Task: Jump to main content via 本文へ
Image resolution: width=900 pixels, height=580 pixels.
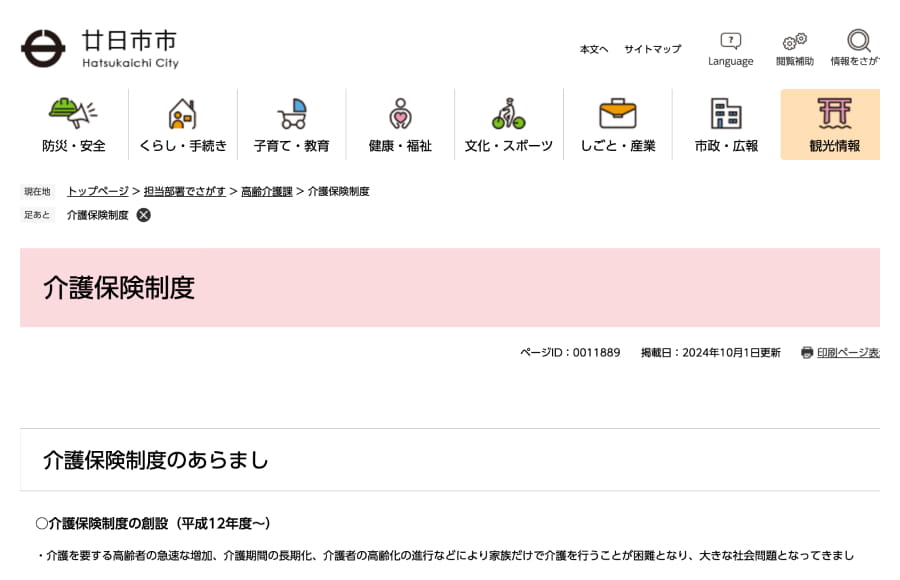Action: pos(594,49)
